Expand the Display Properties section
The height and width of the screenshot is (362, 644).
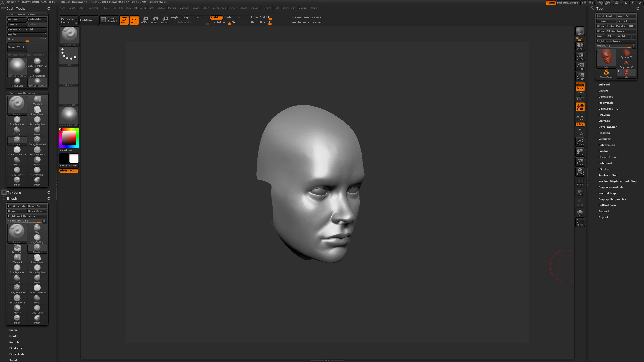(x=612, y=199)
